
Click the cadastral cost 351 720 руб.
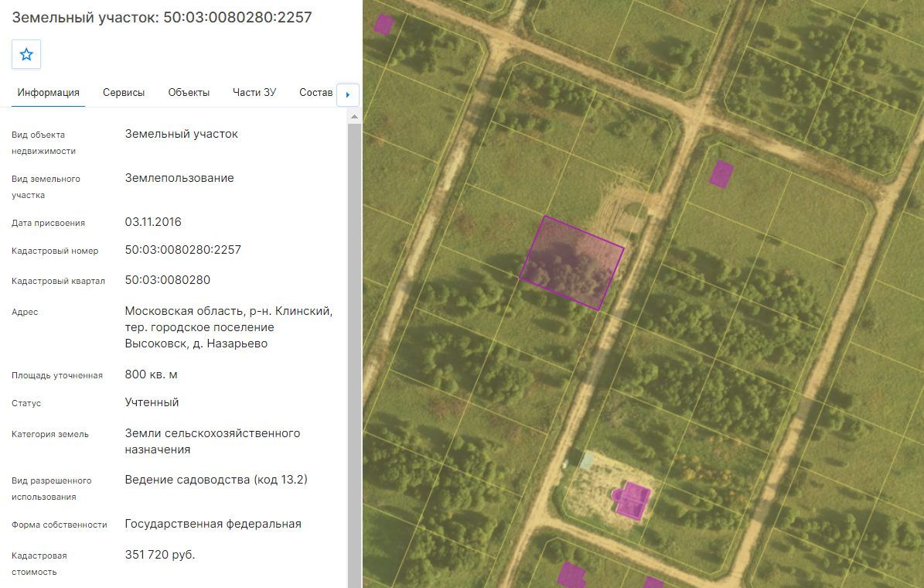(x=160, y=555)
